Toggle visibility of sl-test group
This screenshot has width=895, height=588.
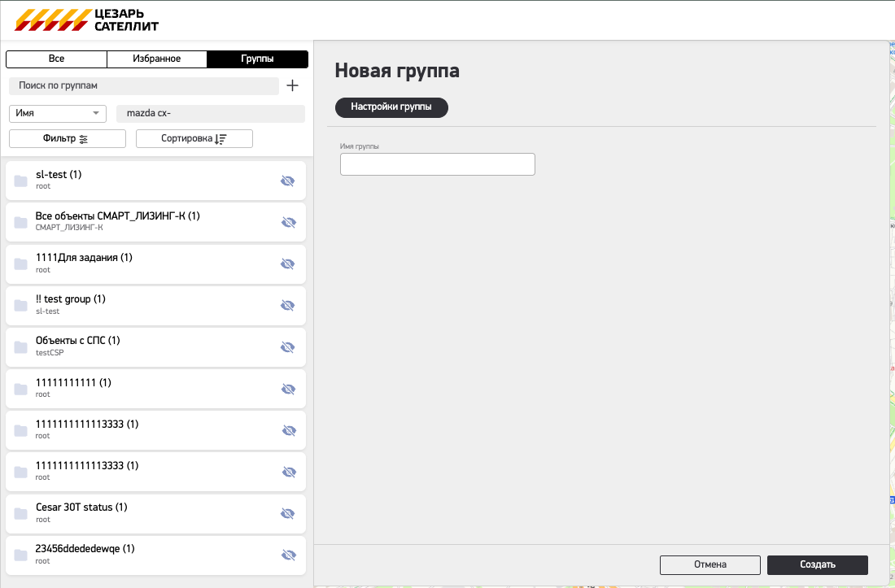point(287,181)
